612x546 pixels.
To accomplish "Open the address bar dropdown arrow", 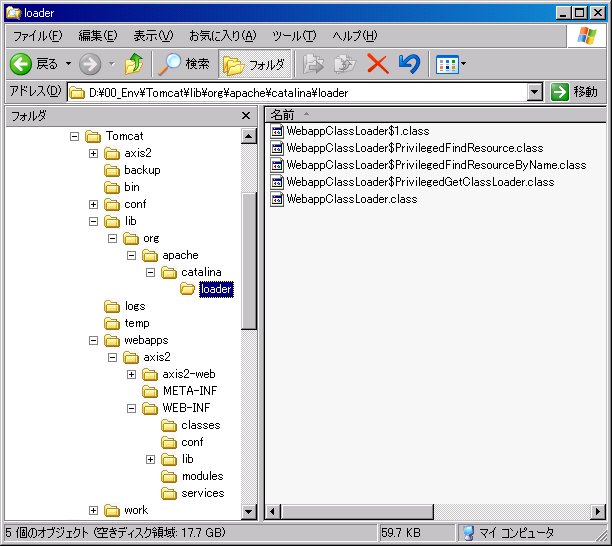I will tap(535, 93).
